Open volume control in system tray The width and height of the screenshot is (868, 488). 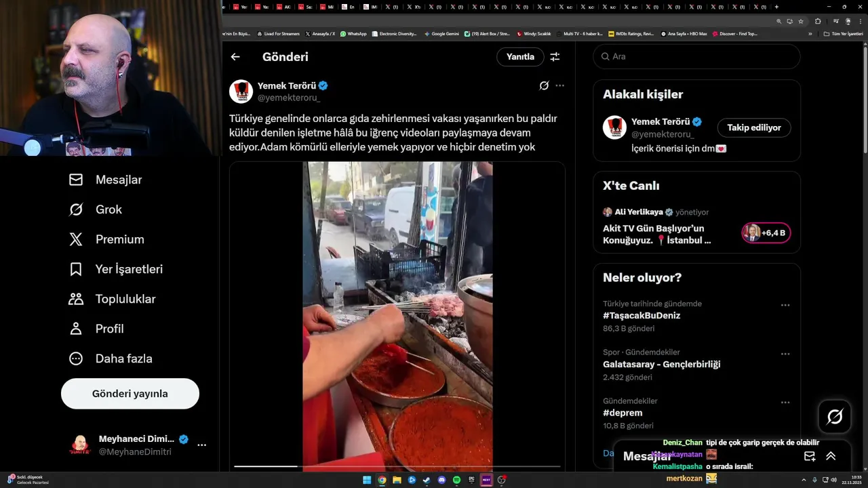pos(833,480)
